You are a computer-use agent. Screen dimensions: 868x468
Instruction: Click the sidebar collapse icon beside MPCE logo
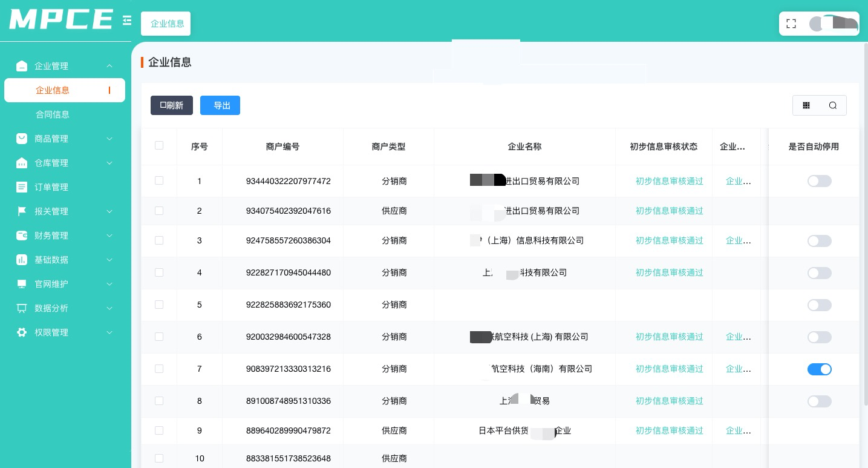[x=127, y=21]
